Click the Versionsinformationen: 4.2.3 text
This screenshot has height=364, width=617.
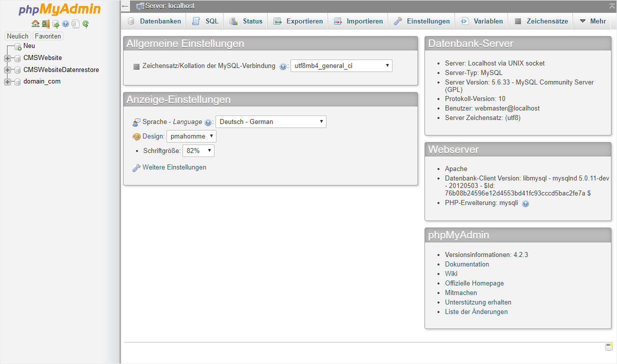[486, 254]
